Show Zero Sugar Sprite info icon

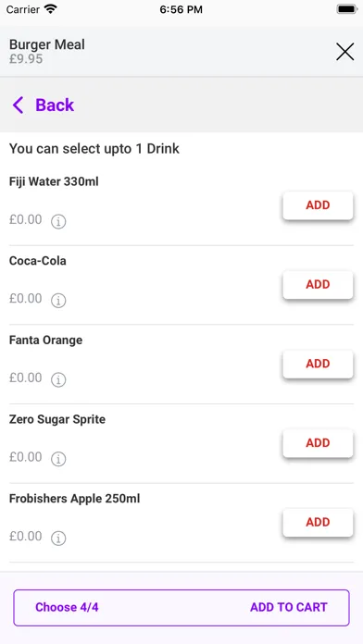[x=58, y=459]
